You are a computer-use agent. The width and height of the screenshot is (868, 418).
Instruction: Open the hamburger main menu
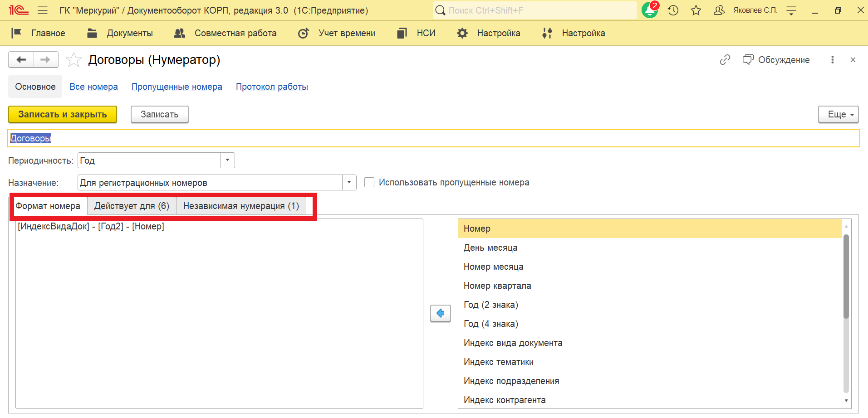pyautogui.click(x=43, y=10)
